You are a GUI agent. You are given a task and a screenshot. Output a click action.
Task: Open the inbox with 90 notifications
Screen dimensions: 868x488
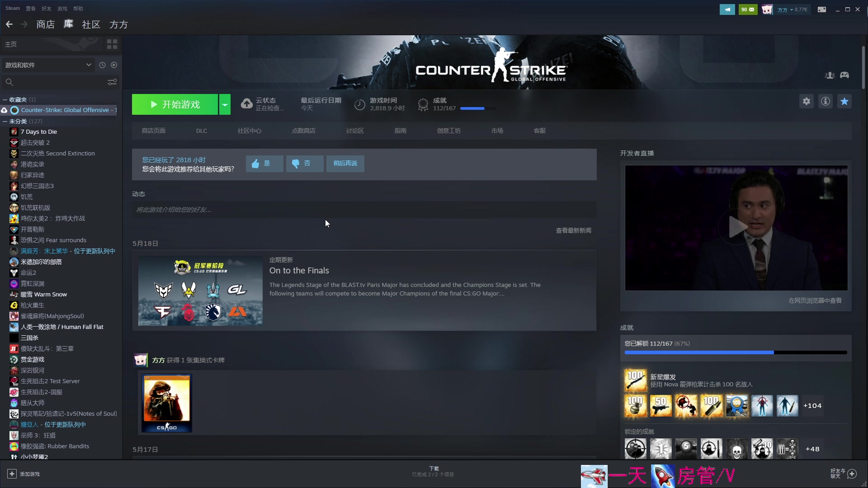[748, 9]
